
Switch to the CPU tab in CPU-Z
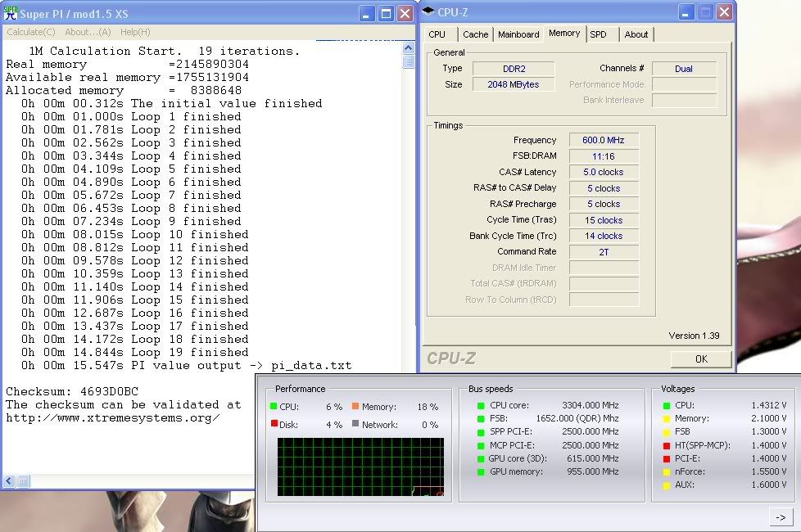click(x=437, y=34)
